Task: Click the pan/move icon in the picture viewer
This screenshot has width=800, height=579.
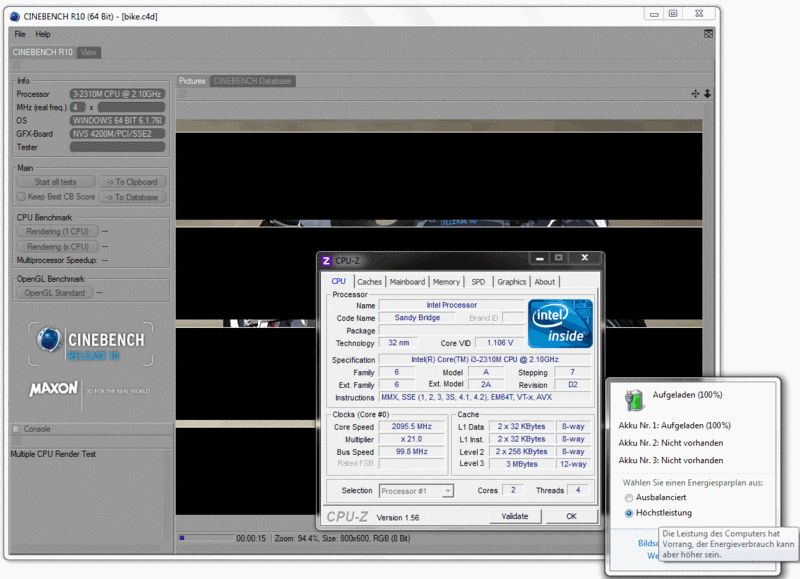Action: 695,93
